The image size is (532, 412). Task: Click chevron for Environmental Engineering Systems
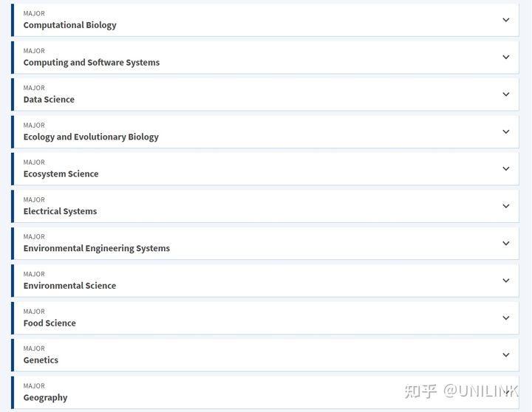[506, 243]
